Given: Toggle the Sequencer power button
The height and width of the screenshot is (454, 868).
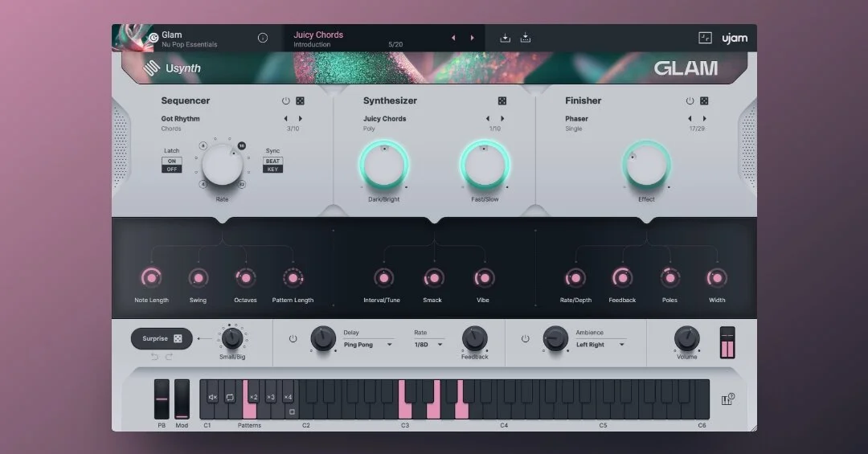Looking at the screenshot, I should 285,100.
